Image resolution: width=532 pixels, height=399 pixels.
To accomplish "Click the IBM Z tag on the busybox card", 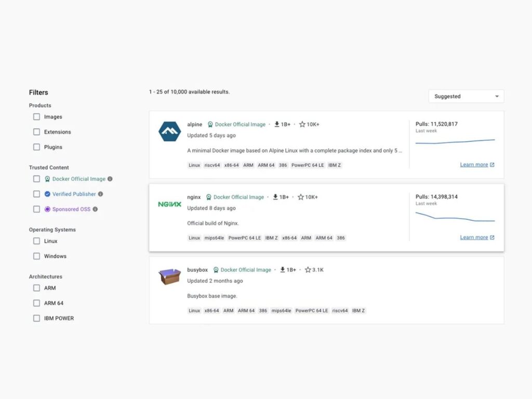I will (358, 311).
